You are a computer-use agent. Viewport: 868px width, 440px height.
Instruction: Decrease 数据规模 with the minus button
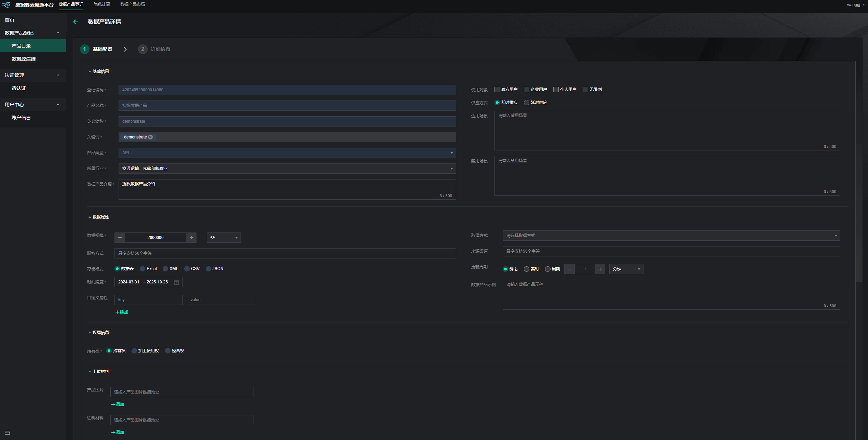(x=120, y=238)
